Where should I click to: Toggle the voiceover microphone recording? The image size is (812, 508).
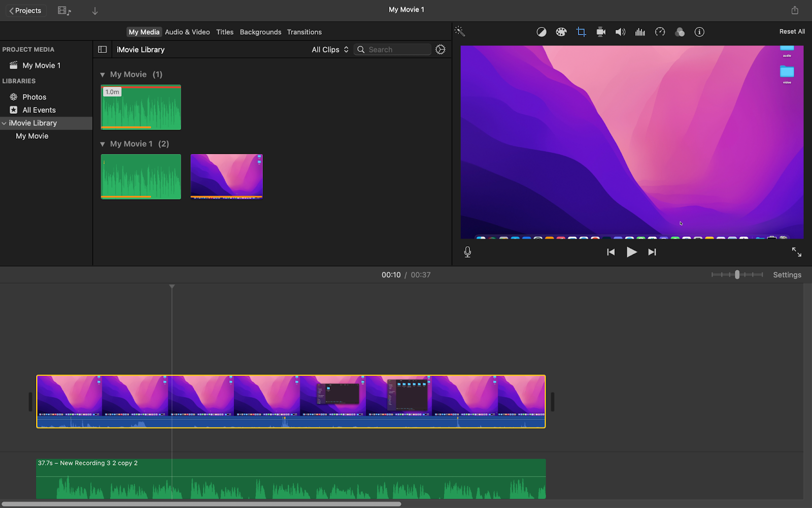[467, 252]
